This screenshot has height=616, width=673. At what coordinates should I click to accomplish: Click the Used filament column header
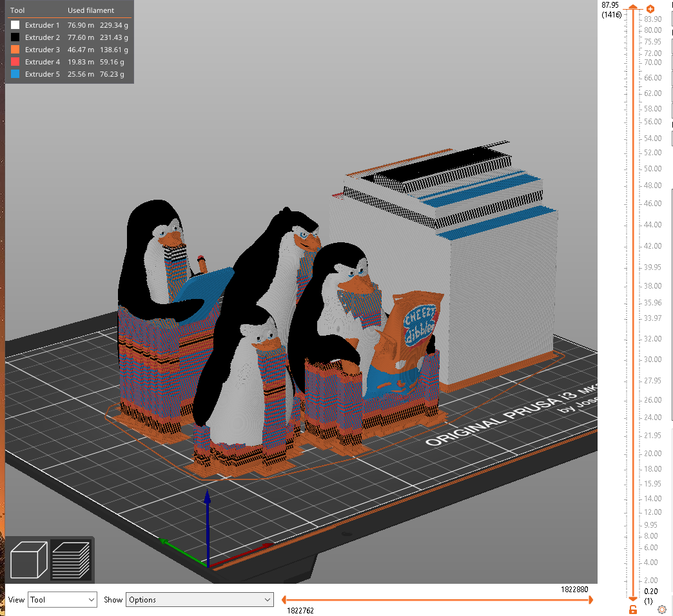pos(90,10)
